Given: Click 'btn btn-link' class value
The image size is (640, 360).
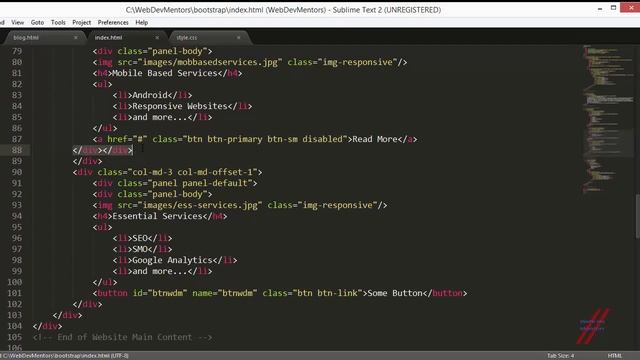Looking at the screenshot, I should 327,293.
